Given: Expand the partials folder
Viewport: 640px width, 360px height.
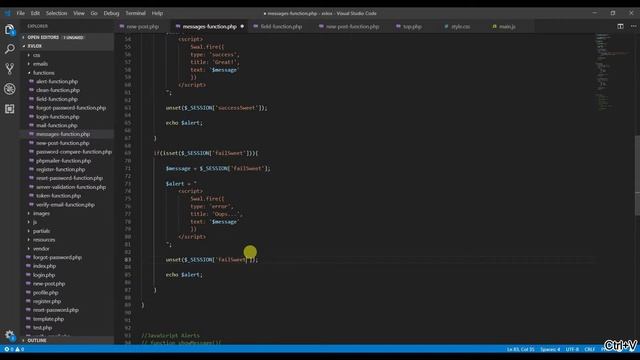Looking at the screenshot, I should click(x=67, y=231).
